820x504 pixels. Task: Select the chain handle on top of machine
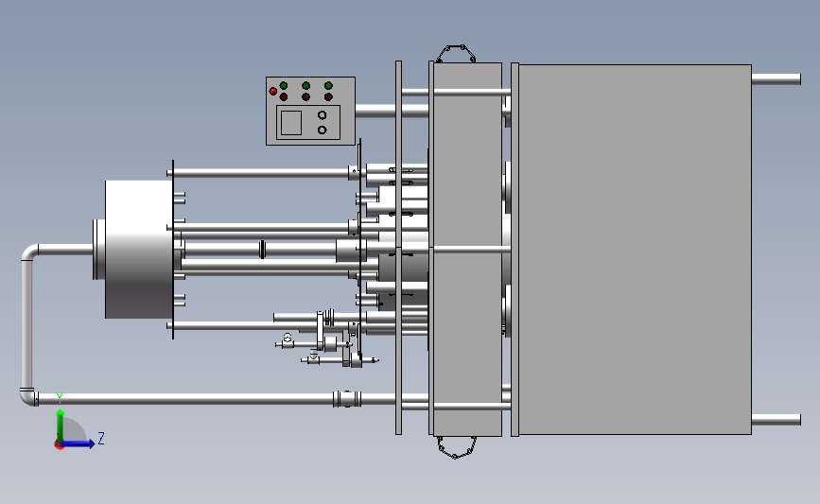pos(456,54)
